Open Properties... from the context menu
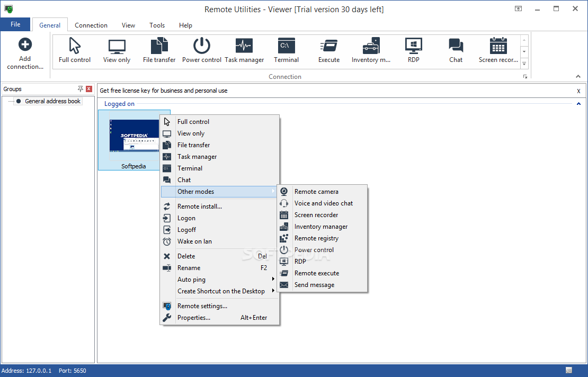Image resolution: width=588 pixels, height=377 pixels. point(220,318)
